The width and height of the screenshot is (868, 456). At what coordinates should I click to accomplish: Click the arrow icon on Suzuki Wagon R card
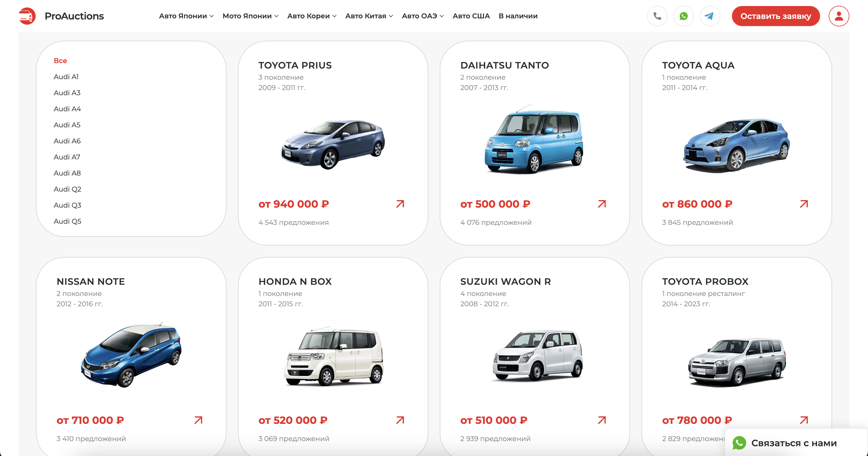[x=602, y=420]
